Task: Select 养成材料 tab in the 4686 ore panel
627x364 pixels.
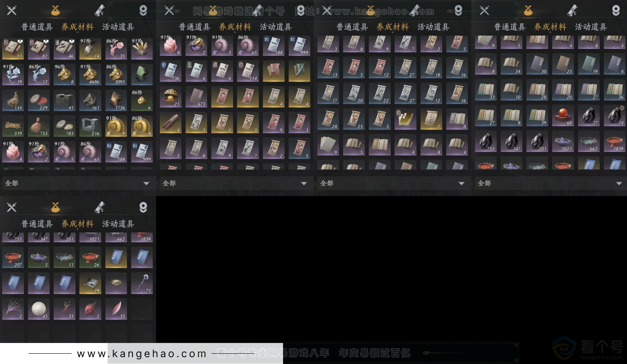Action: (78, 27)
